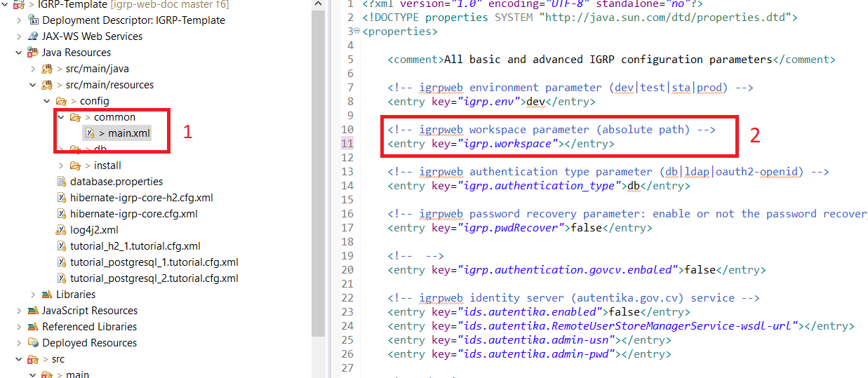
Task: Select main.xml in the project tree
Action: click(129, 133)
